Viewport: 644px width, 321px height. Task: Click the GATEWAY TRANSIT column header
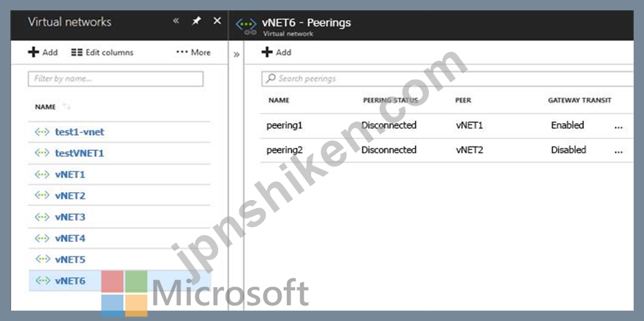click(580, 100)
